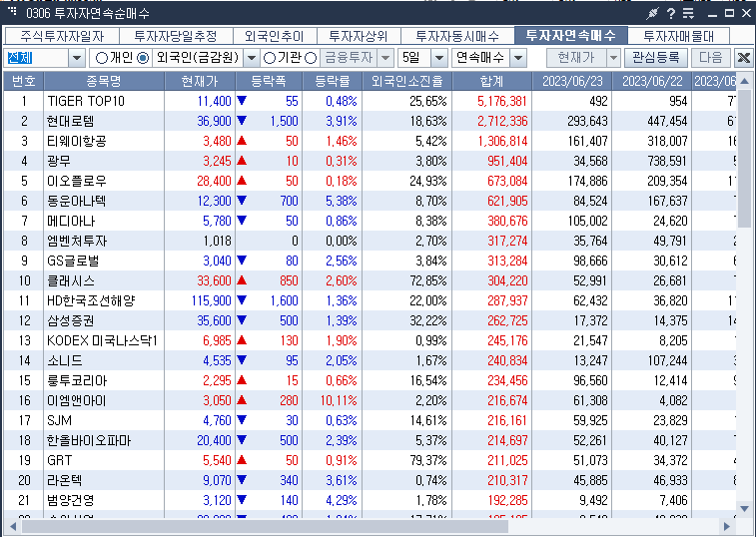The height and width of the screenshot is (537, 756).
Task: Select the 라온텍 stock name
Action: click(x=64, y=480)
